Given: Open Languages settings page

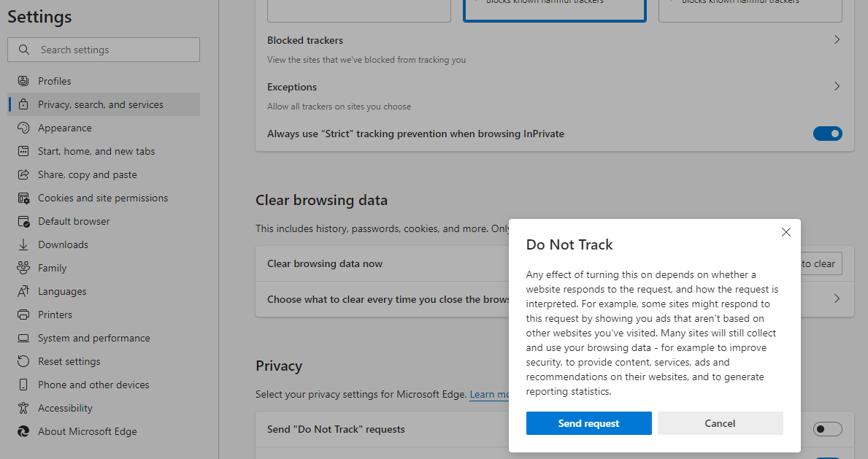Looking at the screenshot, I should [104, 291].
